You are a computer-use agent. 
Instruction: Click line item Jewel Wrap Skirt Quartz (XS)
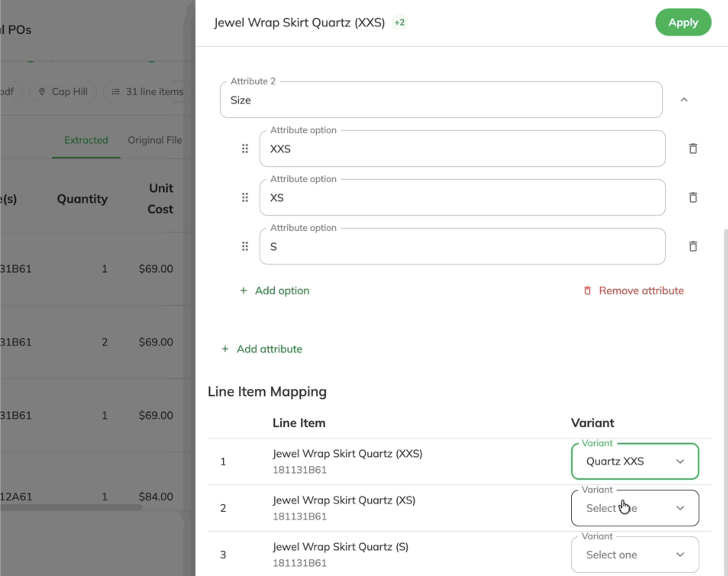click(344, 500)
